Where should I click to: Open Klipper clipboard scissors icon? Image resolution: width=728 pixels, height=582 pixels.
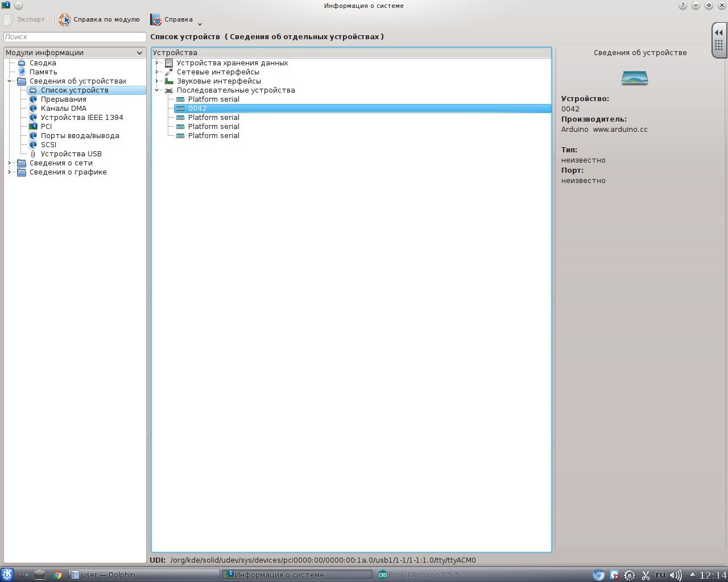[646, 575]
